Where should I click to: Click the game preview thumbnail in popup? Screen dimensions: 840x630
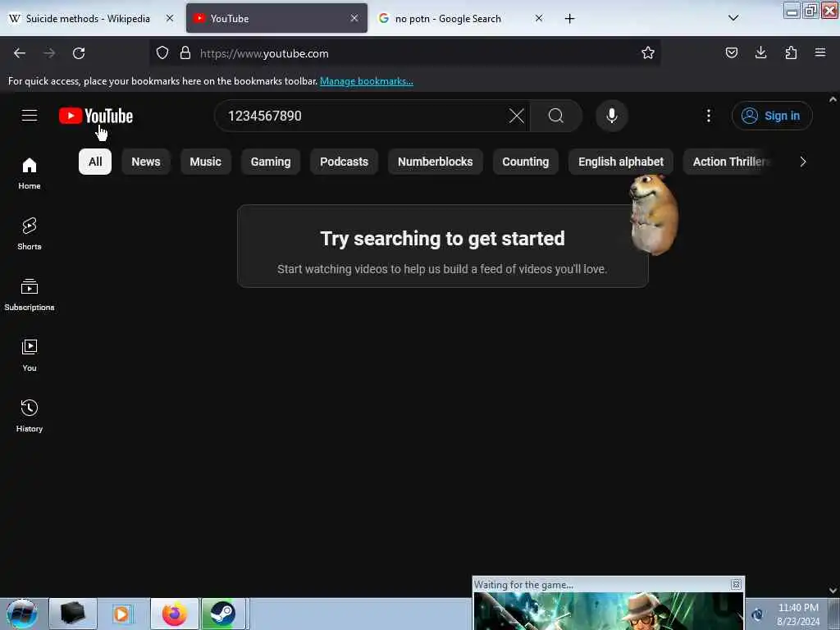pyautogui.click(x=608, y=610)
